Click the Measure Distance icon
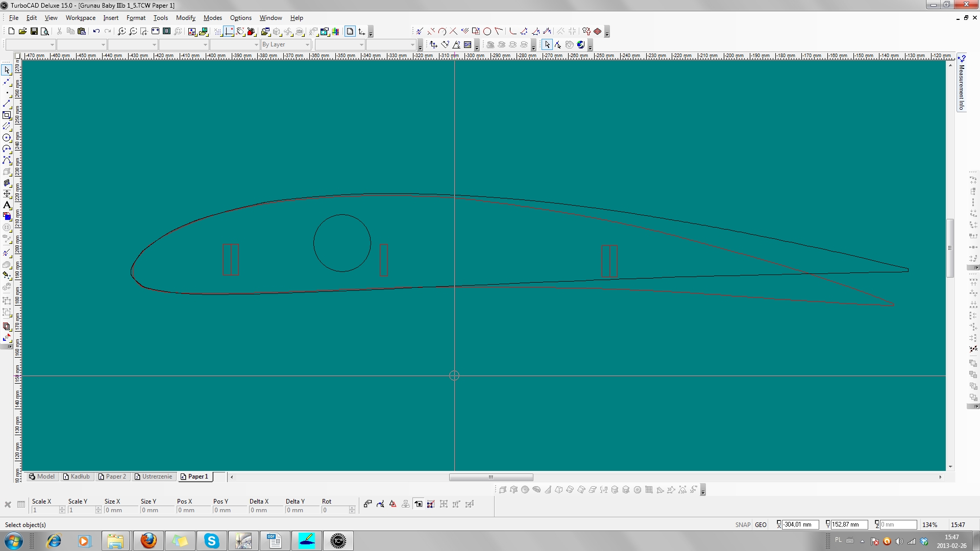Viewport: 980px width, 551px height. [x=445, y=44]
